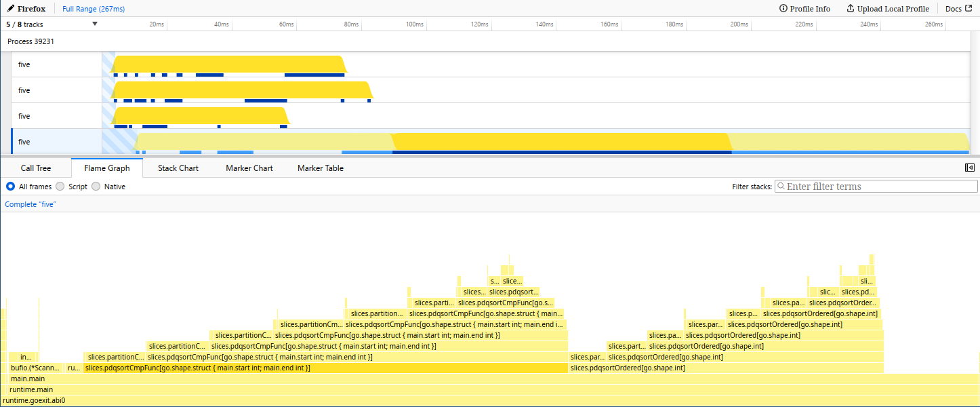
Task: Click the bufio.(*Scann... flame frame
Action: tap(35, 368)
